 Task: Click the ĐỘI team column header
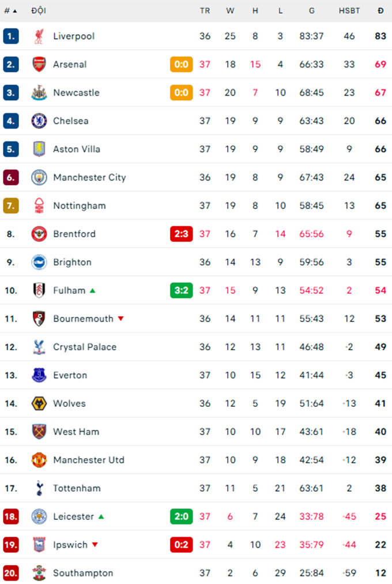point(39,10)
